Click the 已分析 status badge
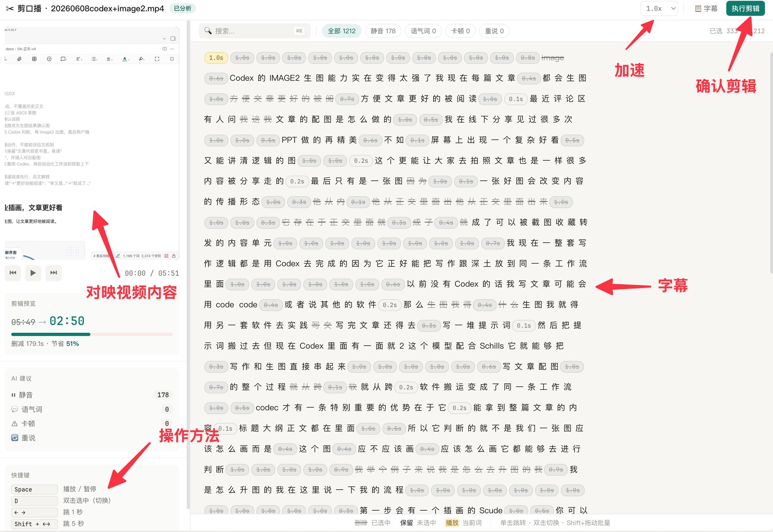 183,8
